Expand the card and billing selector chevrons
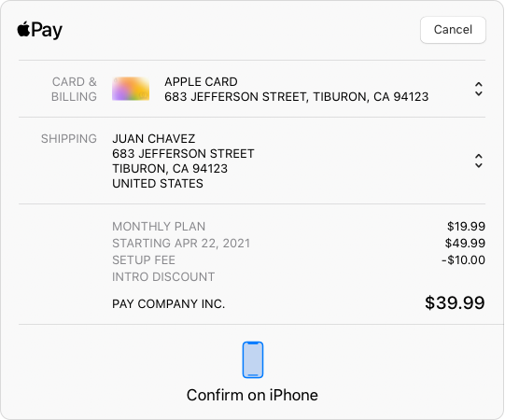Viewport: 505px width, 420px height. coord(479,89)
